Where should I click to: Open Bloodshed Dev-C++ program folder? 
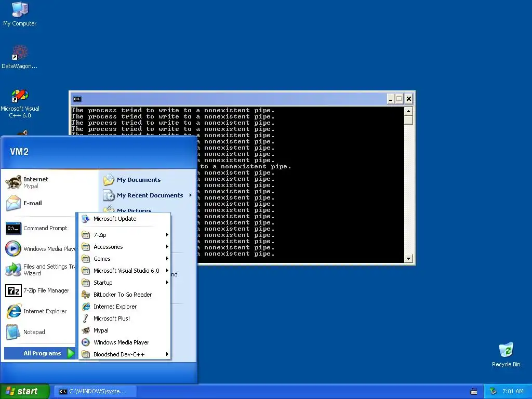pyautogui.click(x=125, y=354)
